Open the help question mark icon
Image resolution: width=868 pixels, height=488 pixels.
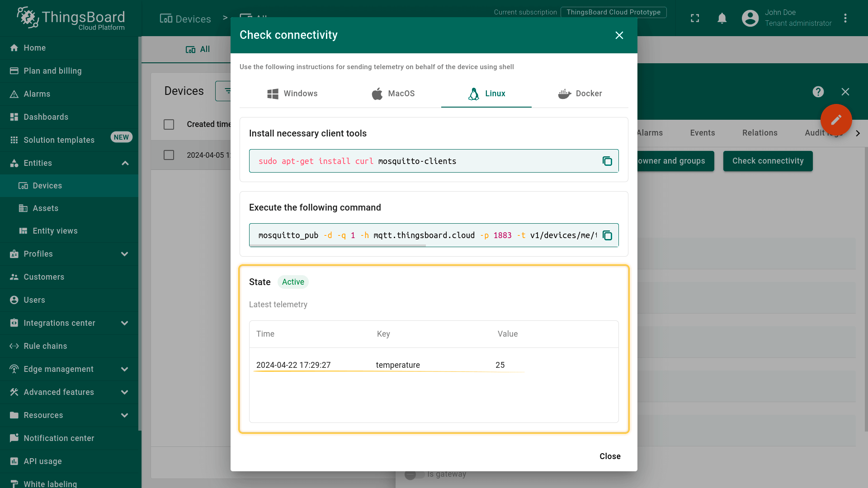click(x=818, y=92)
